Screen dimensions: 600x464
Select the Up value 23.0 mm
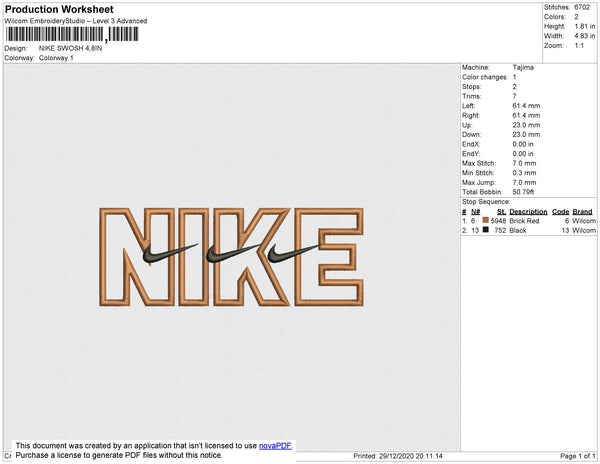526,125
